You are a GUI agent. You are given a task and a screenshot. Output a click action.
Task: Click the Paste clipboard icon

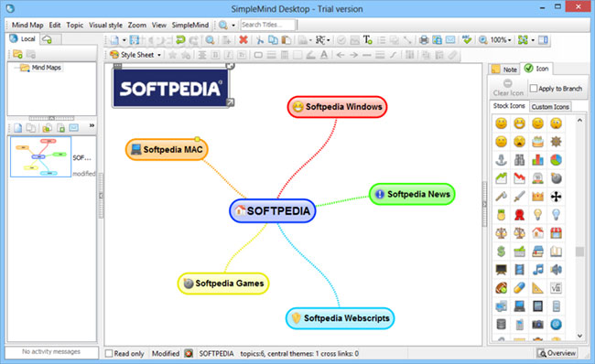[x=287, y=40]
